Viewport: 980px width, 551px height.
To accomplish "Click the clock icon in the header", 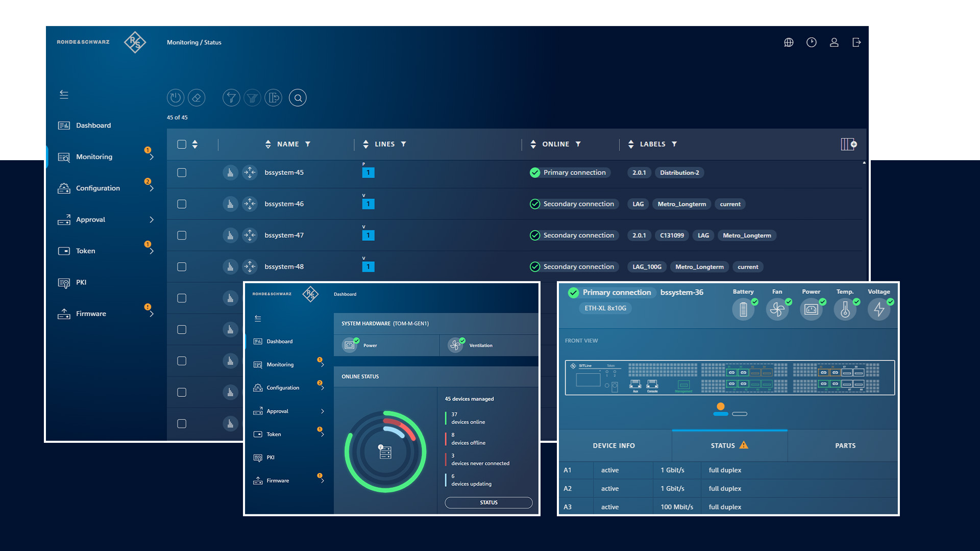I will coord(812,42).
